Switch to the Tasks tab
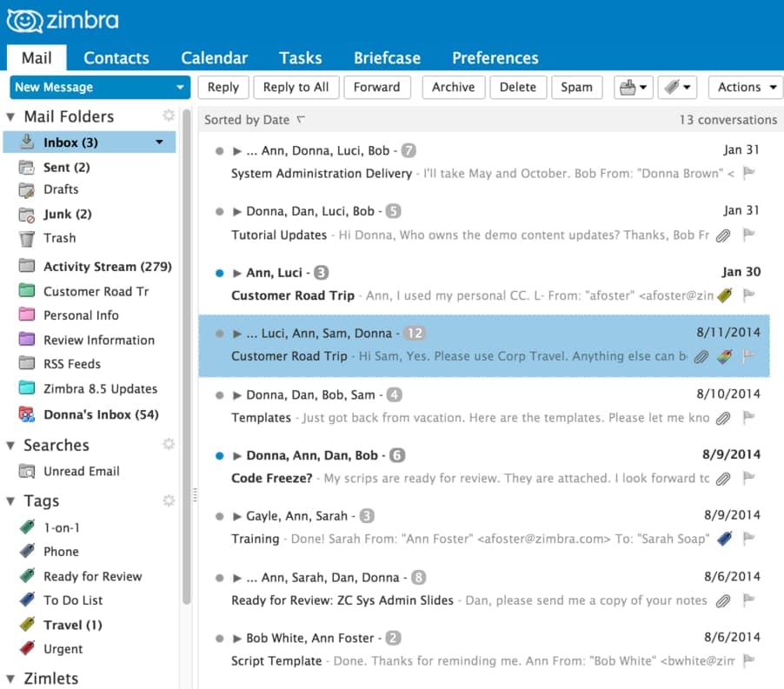Viewport: 784px width, 689px height. pos(300,57)
